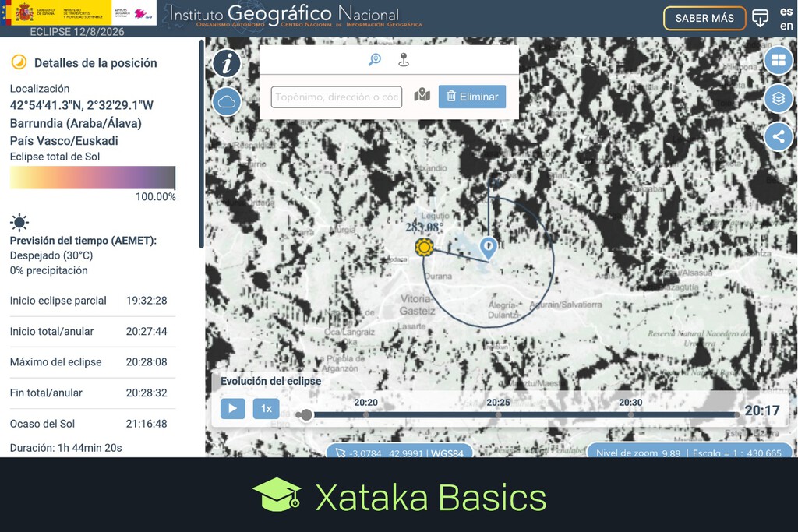
Task: Click the Máximo del eclipse time 20:28:08
Action: click(x=147, y=362)
